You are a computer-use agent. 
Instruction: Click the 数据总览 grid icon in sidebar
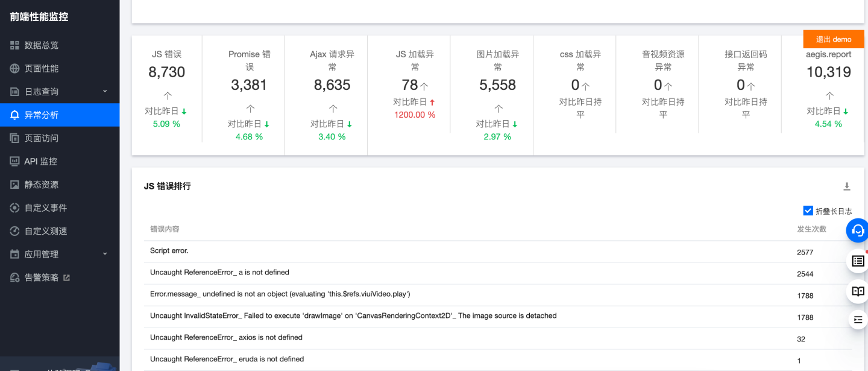(15, 45)
